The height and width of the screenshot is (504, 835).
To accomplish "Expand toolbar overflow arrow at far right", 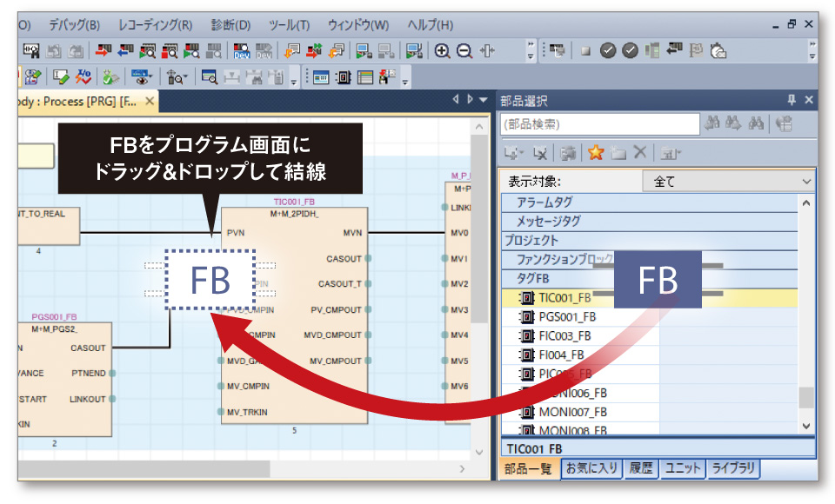I will [x=812, y=50].
